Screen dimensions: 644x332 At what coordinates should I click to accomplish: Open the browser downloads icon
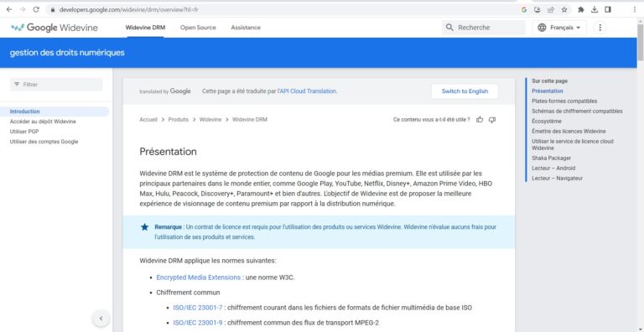click(595, 9)
